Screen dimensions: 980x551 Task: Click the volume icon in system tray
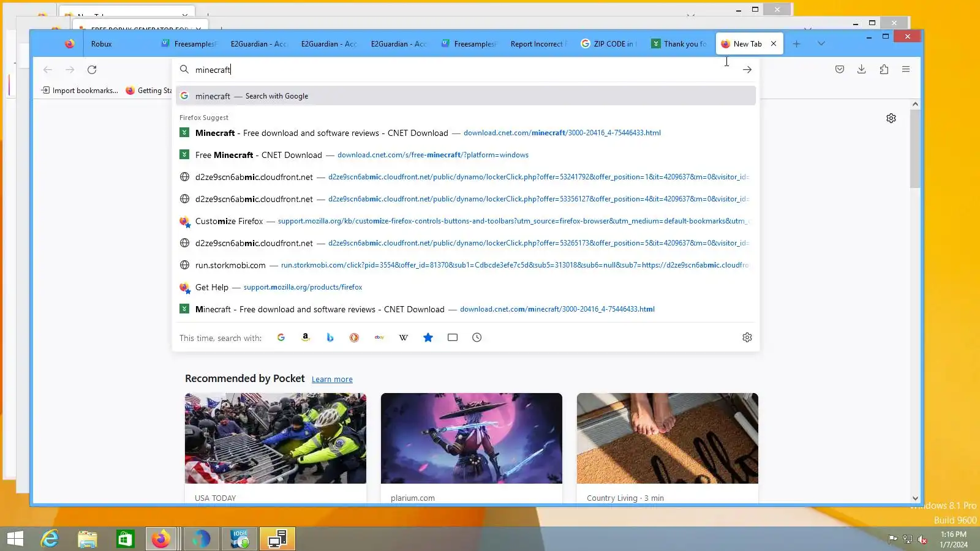tap(922, 539)
